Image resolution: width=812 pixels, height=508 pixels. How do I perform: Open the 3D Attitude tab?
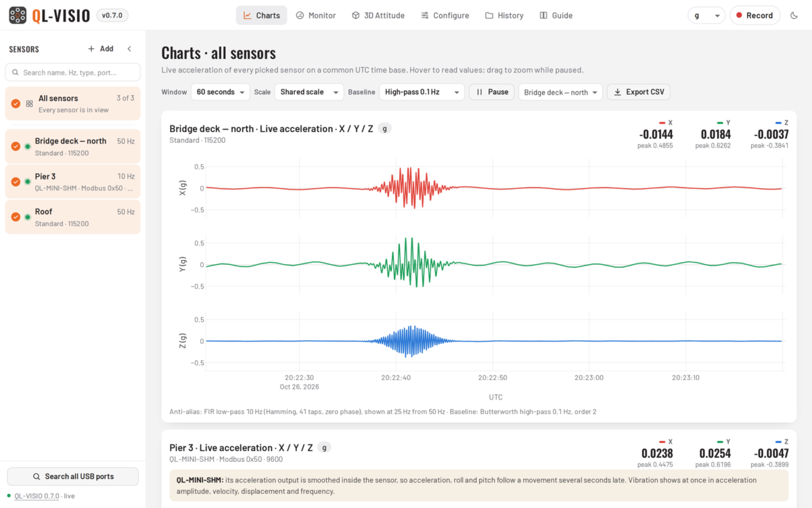click(x=378, y=16)
